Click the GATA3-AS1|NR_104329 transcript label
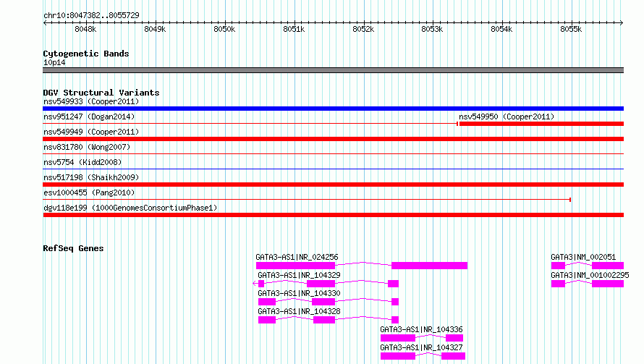The image size is (644, 364). point(299,275)
